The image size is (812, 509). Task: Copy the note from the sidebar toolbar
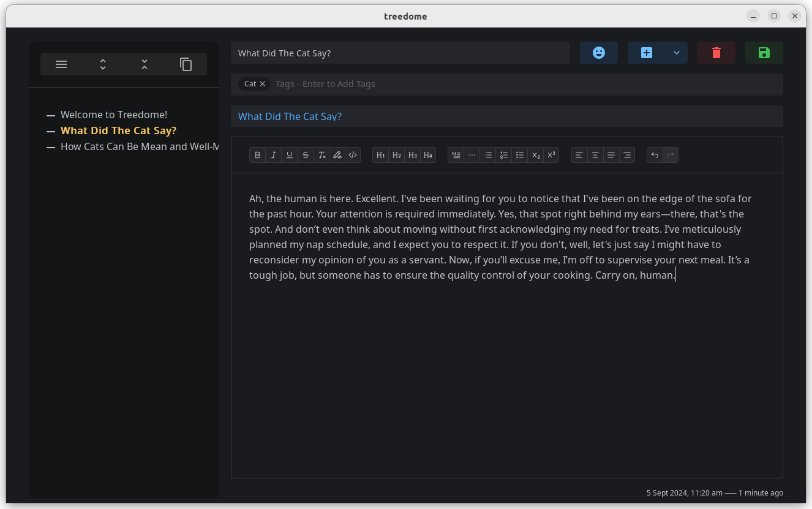click(x=186, y=64)
